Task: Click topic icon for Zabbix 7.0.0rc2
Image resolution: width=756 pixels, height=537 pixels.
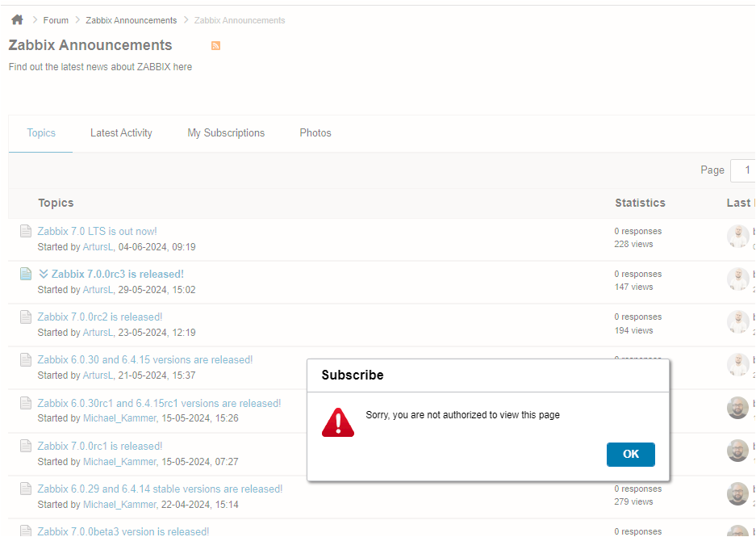Action: (x=26, y=317)
